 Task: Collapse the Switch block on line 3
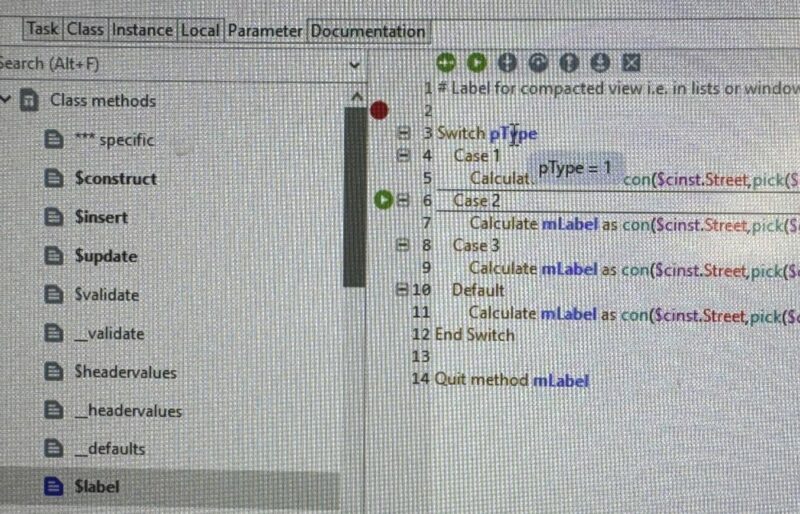[404, 133]
